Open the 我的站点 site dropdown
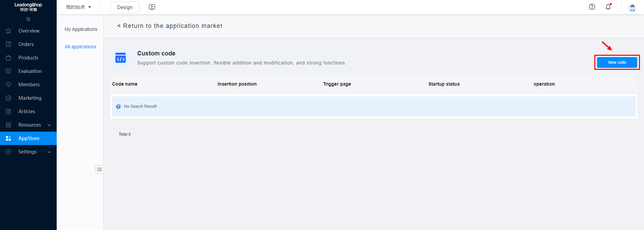Image resolution: width=644 pixels, height=230 pixels. coord(78,7)
